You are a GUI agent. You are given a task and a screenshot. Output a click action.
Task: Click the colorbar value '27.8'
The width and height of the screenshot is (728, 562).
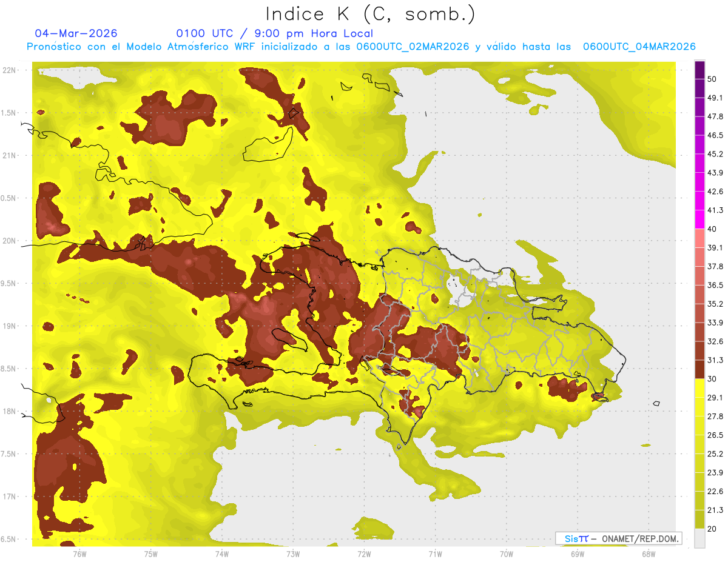(715, 416)
